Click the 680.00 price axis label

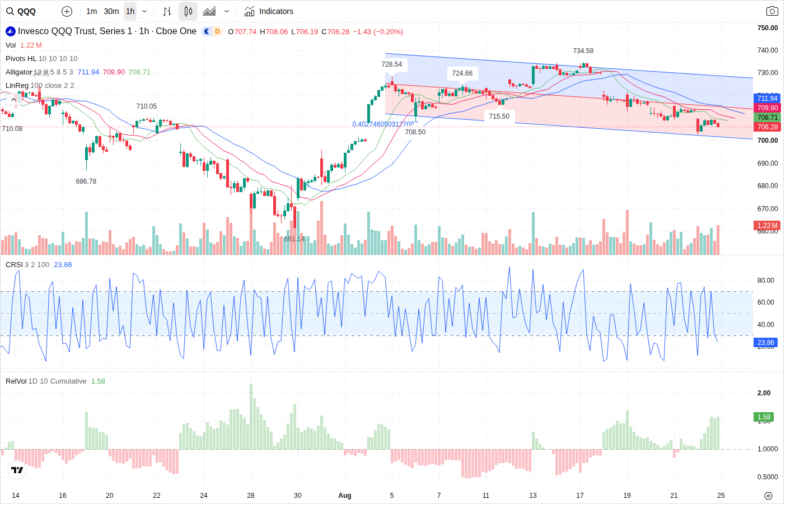[x=767, y=186]
